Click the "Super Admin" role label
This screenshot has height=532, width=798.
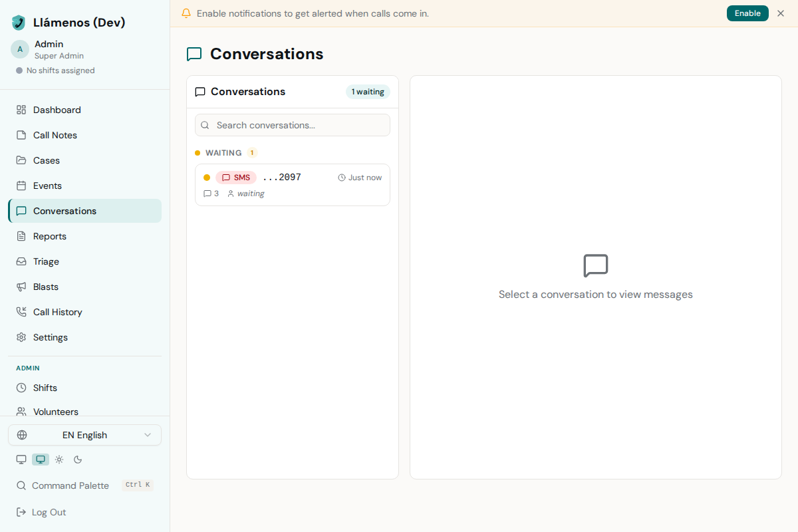[x=59, y=56]
